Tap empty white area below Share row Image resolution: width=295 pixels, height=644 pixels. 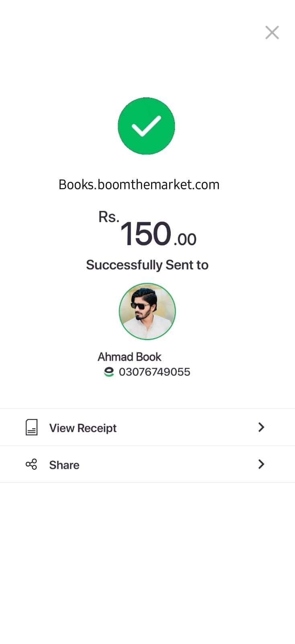[147, 563]
